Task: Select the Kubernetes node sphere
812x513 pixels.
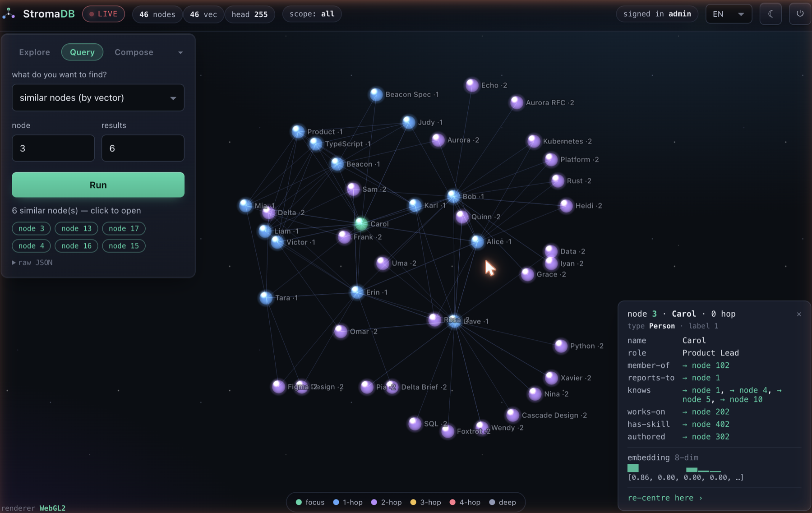Action: pos(534,141)
